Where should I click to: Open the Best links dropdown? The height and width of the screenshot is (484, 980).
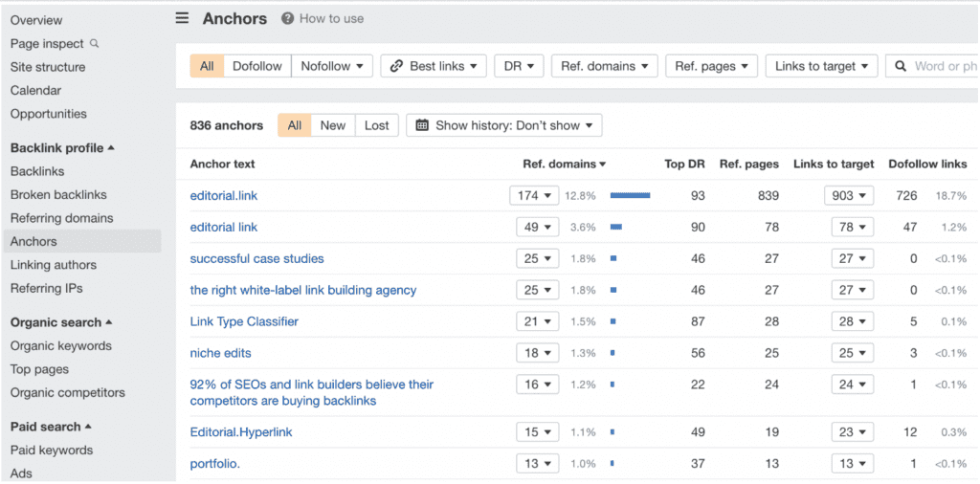click(x=434, y=66)
